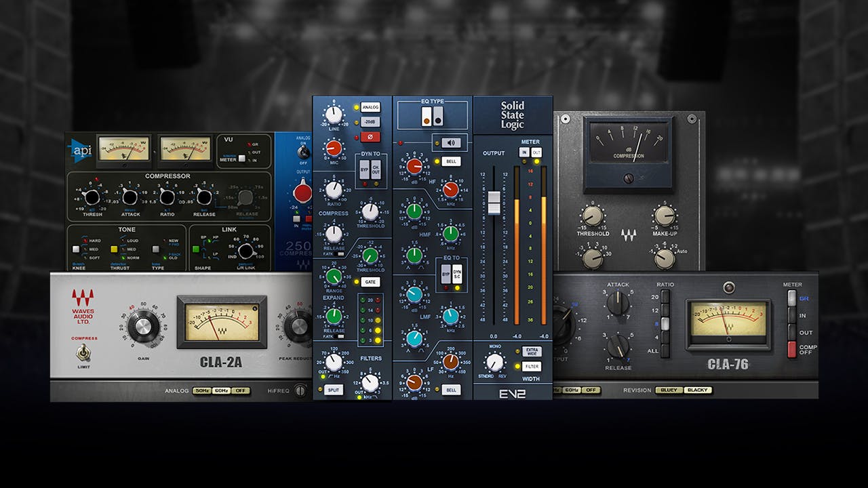Click the CLA-2A GAIN knob
The width and height of the screenshot is (868, 488).
(x=143, y=327)
